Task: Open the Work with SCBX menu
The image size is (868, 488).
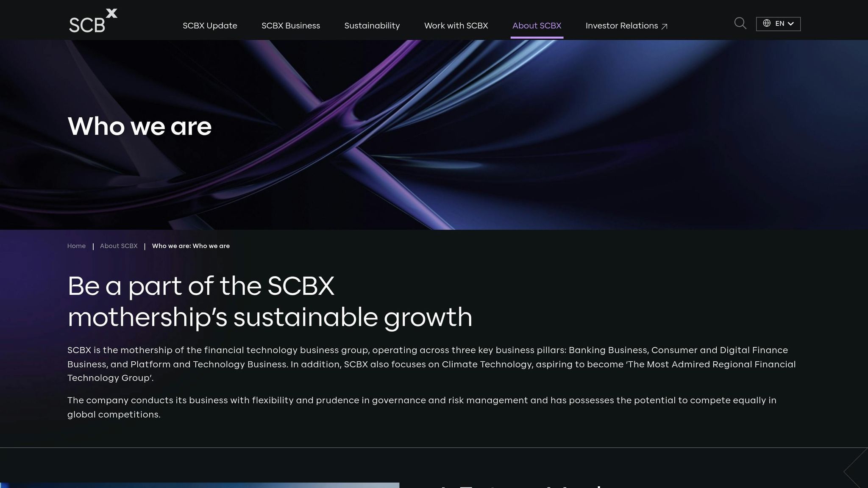Action: (x=456, y=26)
